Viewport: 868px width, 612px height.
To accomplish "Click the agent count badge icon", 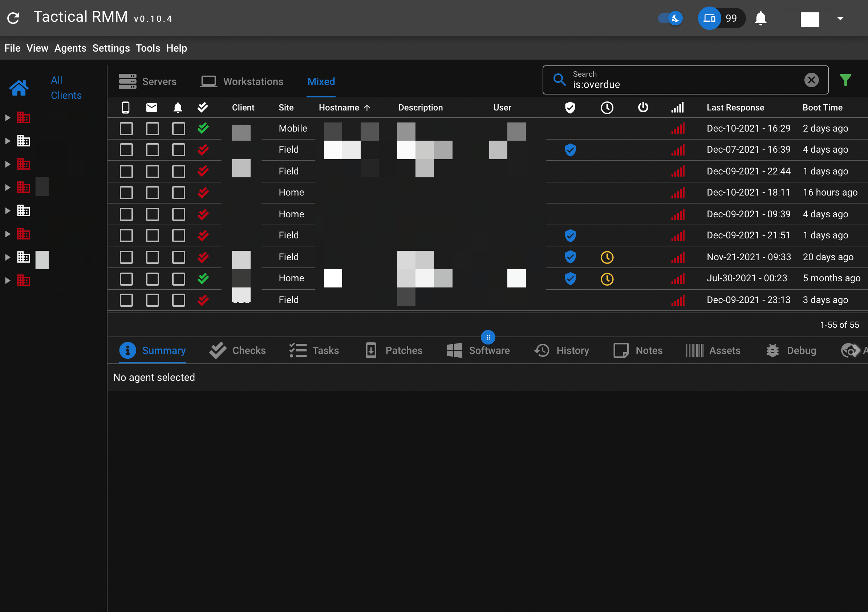I will point(709,18).
